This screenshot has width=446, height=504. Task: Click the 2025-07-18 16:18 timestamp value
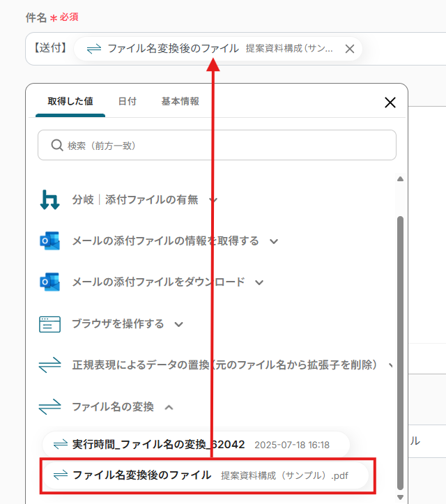(292, 445)
